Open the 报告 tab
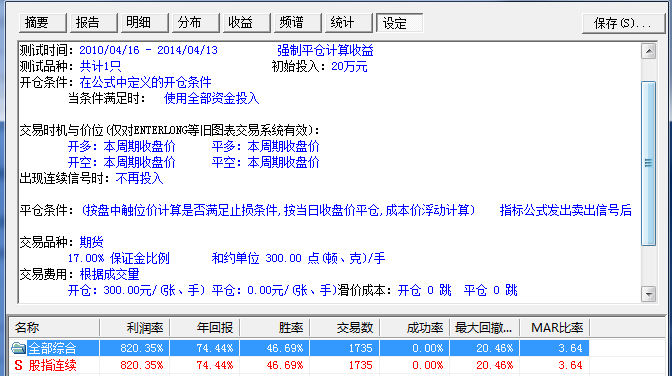The height and width of the screenshot is (376, 672). pyautogui.click(x=93, y=23)
